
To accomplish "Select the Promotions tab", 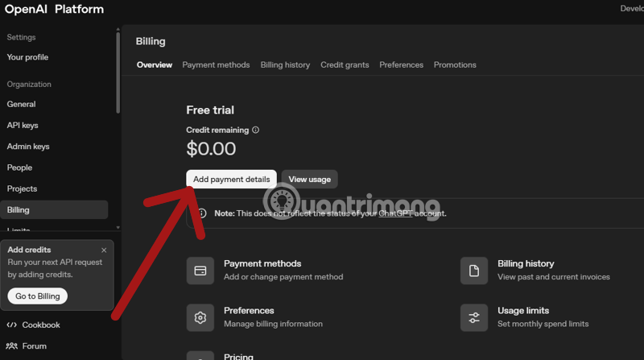I will pos(455,65).
